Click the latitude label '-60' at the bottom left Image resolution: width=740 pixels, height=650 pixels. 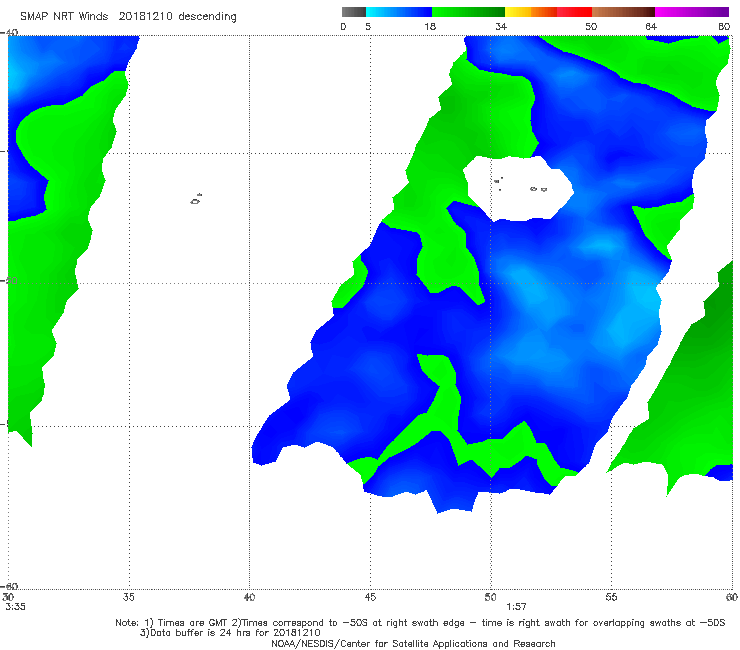coord(9,586)
